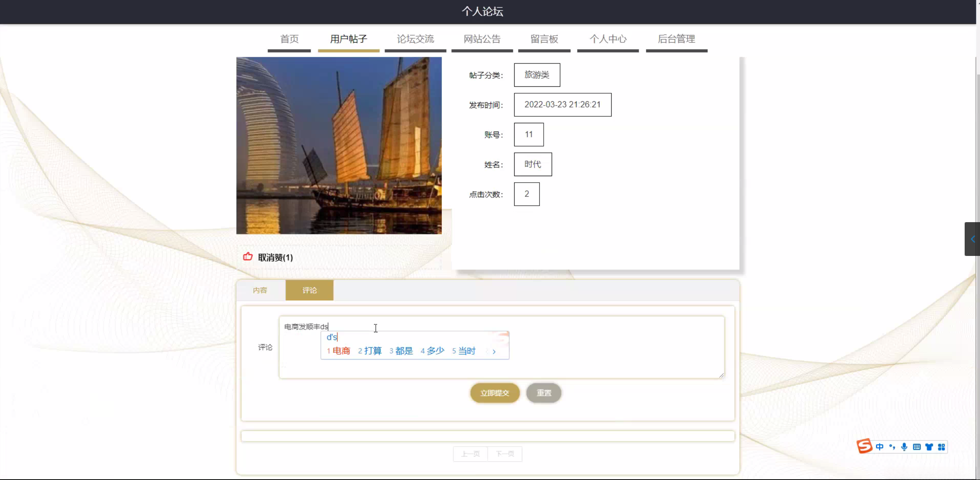Click the post's sailboat image
The width and height of the screenshot is (980, 480).
tap(339, 145)
